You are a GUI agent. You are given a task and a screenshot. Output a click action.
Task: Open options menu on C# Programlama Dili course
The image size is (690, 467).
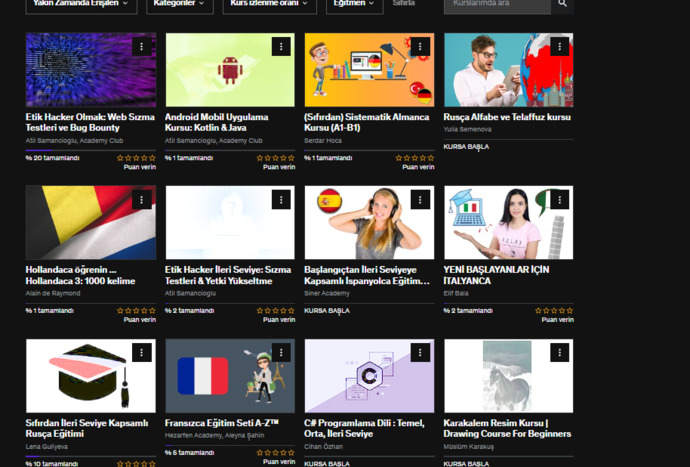point(420,353)
